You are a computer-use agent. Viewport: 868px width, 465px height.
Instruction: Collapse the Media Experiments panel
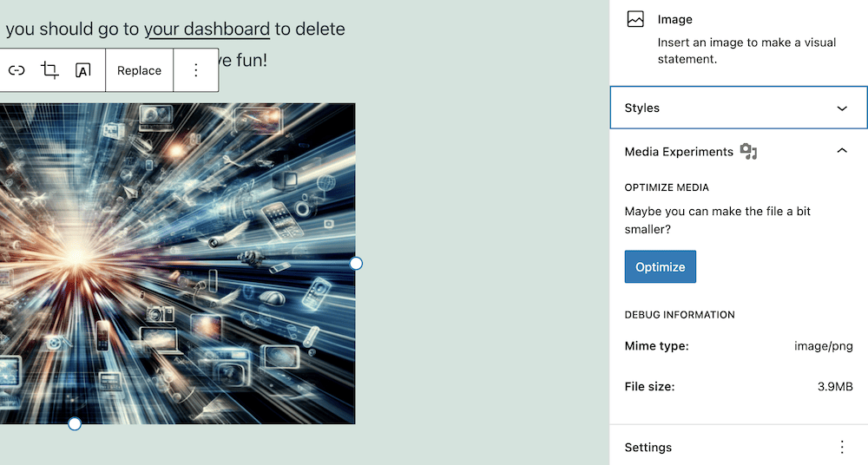(x=842, y=151)
